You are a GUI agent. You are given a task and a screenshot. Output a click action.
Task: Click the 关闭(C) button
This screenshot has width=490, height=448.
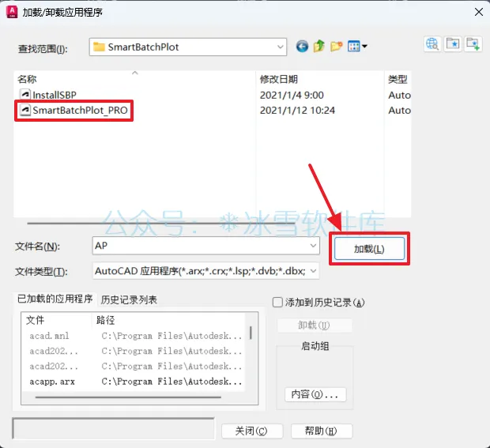251,431
